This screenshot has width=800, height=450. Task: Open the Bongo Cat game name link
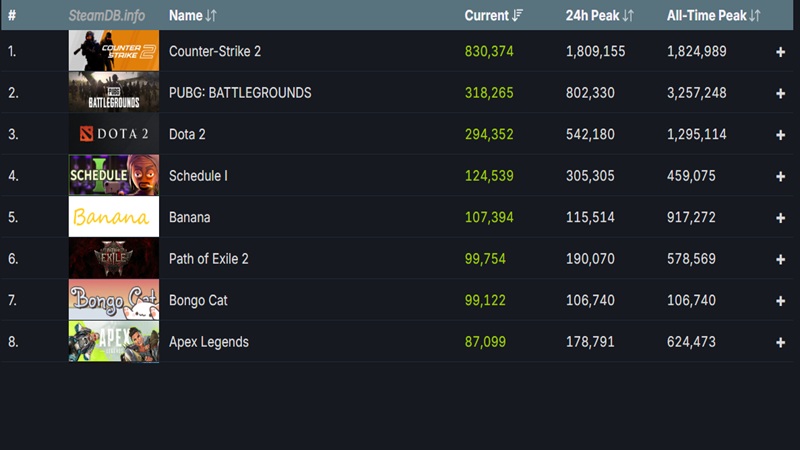(x=198, y=300)
